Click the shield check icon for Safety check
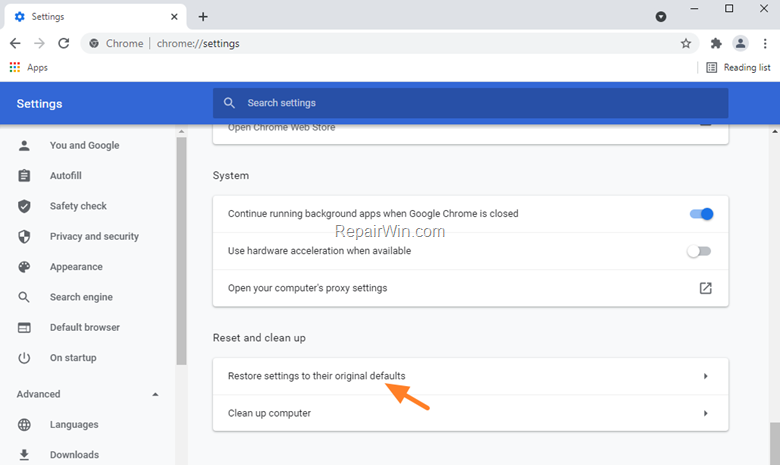 point(24,206)
